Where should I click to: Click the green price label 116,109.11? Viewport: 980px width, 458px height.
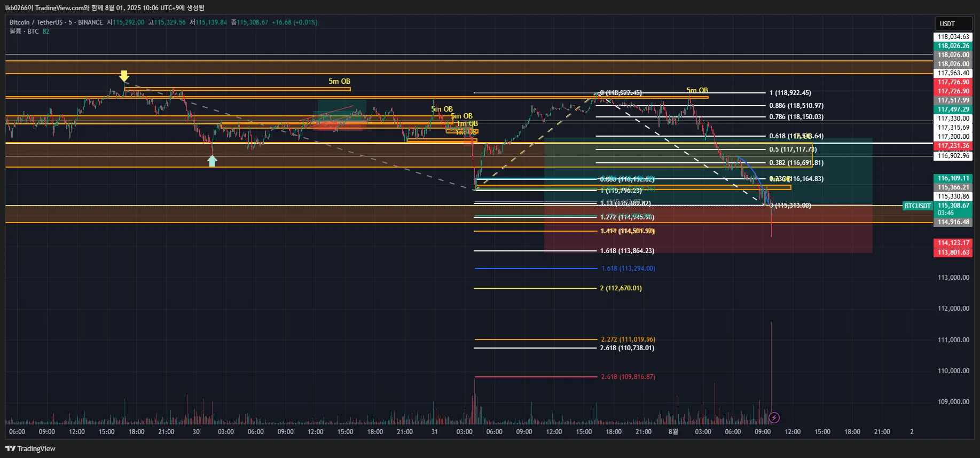tap(953, 178)
